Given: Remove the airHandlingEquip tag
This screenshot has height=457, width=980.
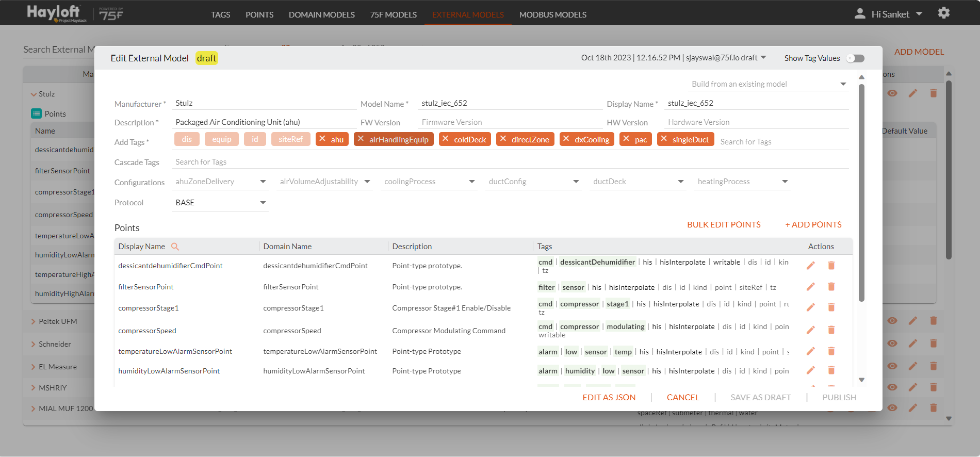Looking at the screenshot, I should (361, 139).
